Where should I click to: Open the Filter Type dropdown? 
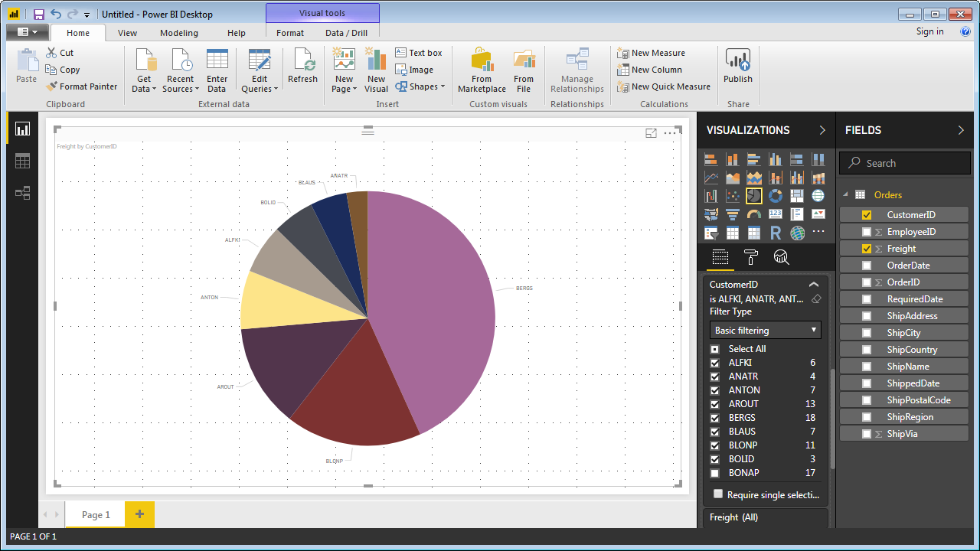click(765, 331)
